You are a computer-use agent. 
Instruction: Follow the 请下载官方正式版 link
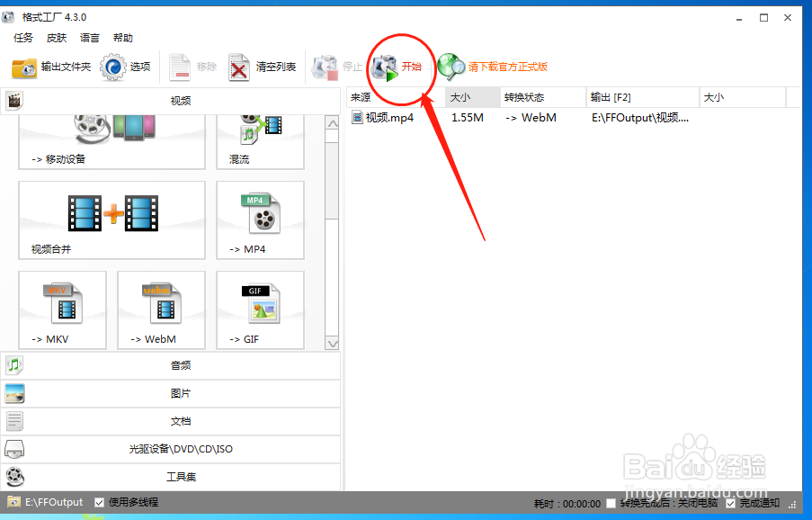(x=508, y=67)
